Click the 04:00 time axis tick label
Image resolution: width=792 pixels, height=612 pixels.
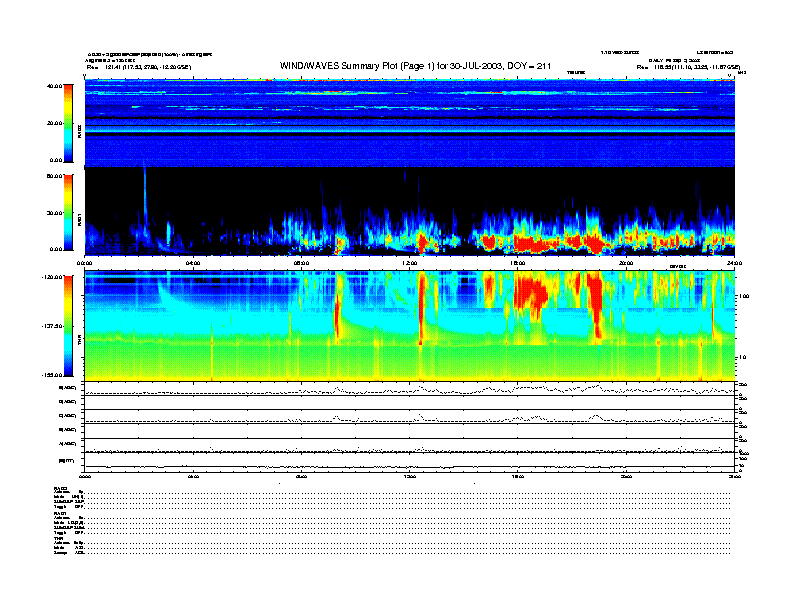pos(193,264)
